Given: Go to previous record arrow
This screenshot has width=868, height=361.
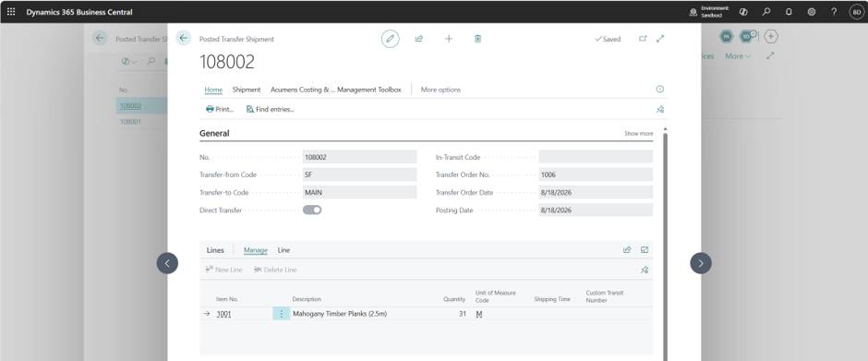Looking at the screenshot, I should coord(167,263).
